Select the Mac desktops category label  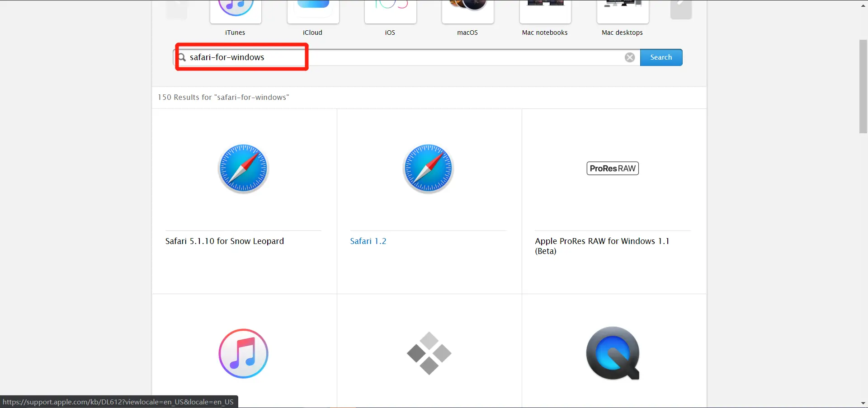pos(622,33)
